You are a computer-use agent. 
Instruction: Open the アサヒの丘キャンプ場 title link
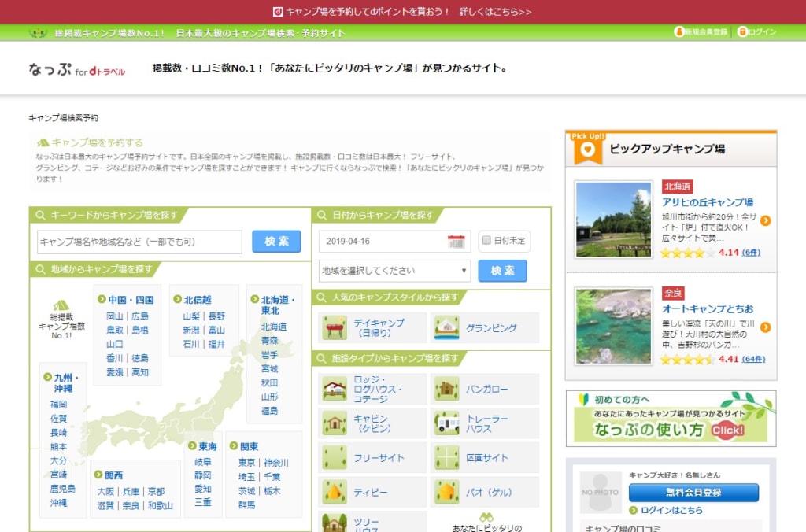coord(708,202)
